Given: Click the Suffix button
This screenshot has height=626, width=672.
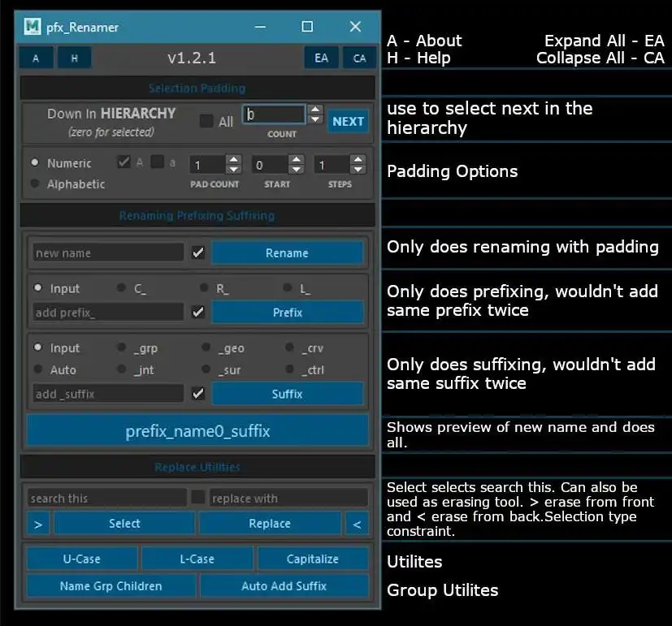Looking at the screenshot, I should pos(287,394).
